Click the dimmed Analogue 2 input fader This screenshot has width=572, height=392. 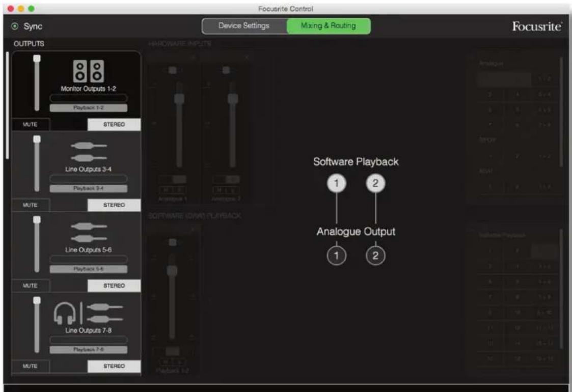(x=233, y=98)
